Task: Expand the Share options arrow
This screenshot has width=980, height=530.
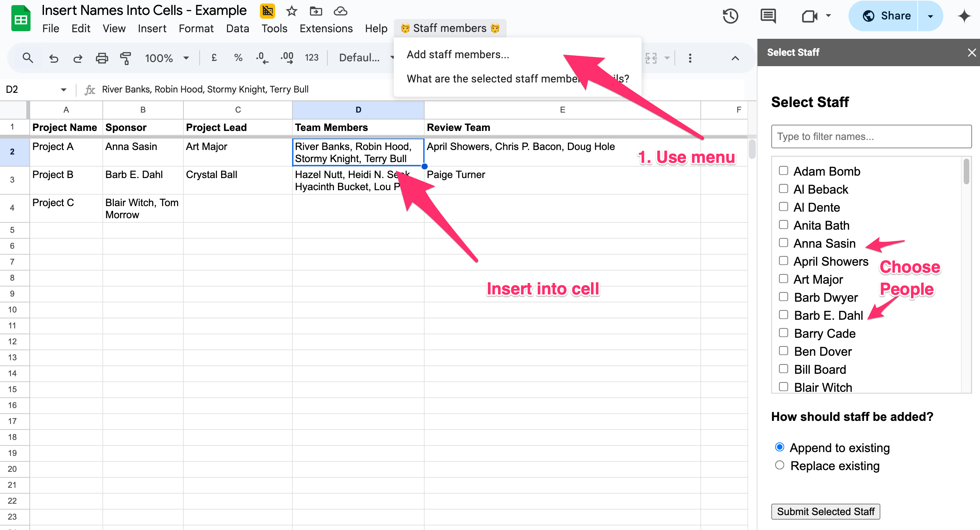Action: click(930, 16)
